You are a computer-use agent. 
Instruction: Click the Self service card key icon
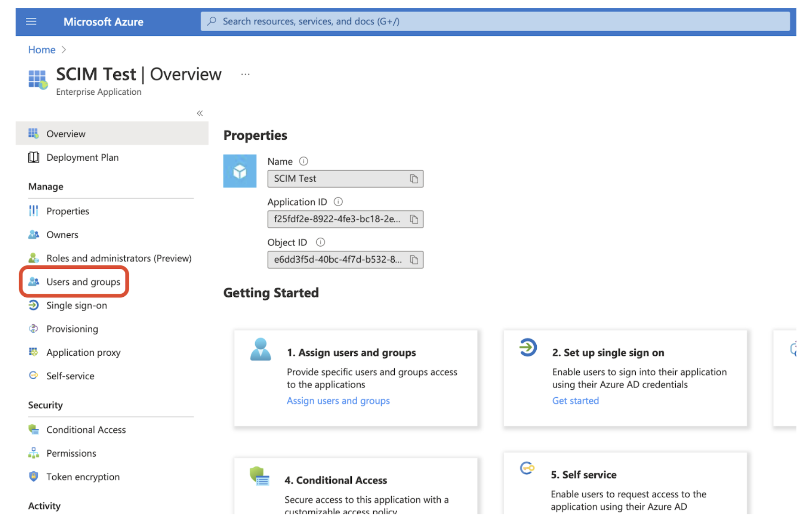click(x=527, y=468)
